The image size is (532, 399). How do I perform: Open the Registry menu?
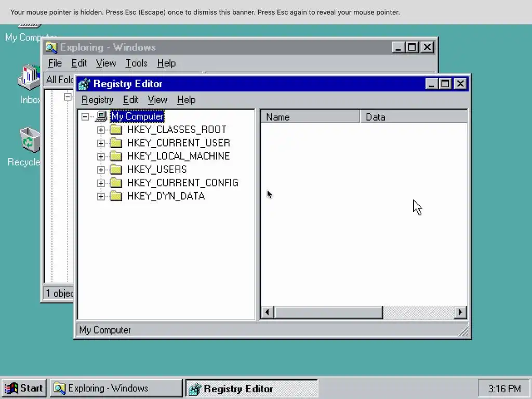[97, 100]
